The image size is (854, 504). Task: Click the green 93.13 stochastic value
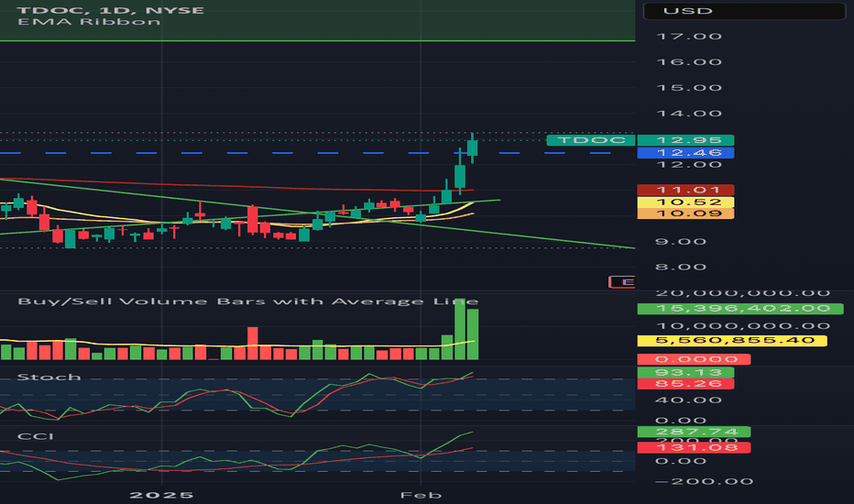[x=685, y=373]
